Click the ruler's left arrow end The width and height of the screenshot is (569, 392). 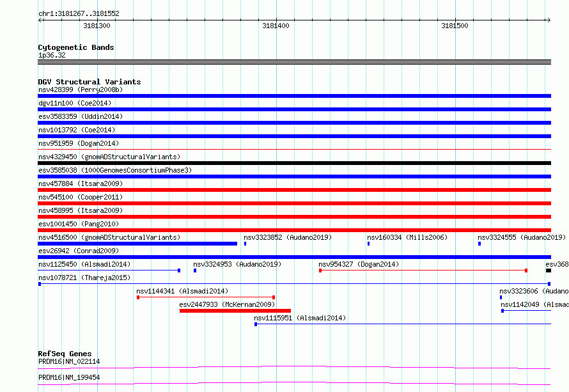click(x=40, y=20)
